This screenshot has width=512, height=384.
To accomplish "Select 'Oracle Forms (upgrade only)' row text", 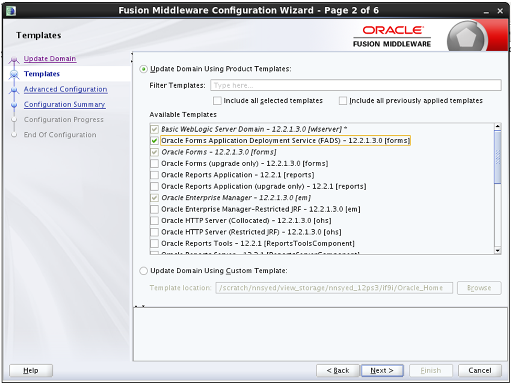I will click(x=245, y=164).
